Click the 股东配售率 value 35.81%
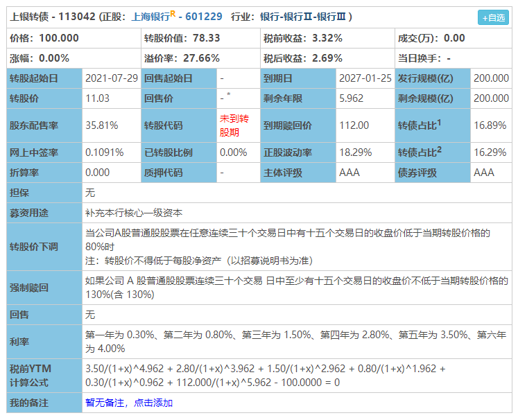 [101, 125]
